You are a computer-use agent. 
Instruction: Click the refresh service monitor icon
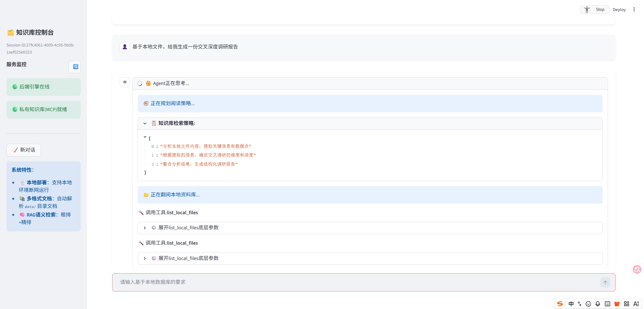point(75,67)
